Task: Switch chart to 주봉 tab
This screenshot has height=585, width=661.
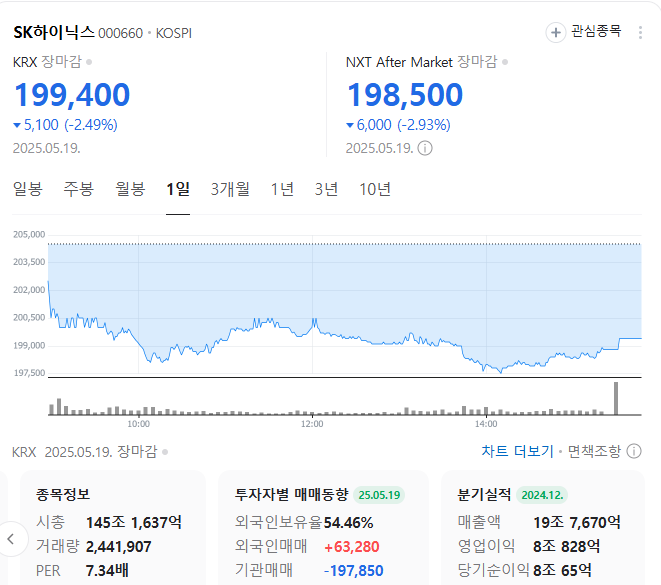Action: [78, 189]
